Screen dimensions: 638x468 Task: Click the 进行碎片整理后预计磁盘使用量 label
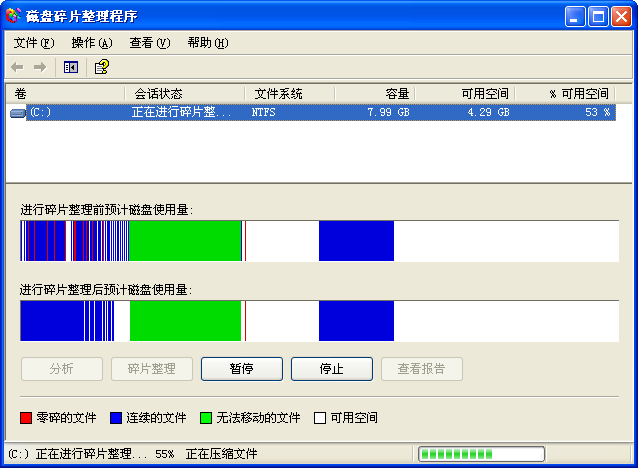tap(106, 290)
